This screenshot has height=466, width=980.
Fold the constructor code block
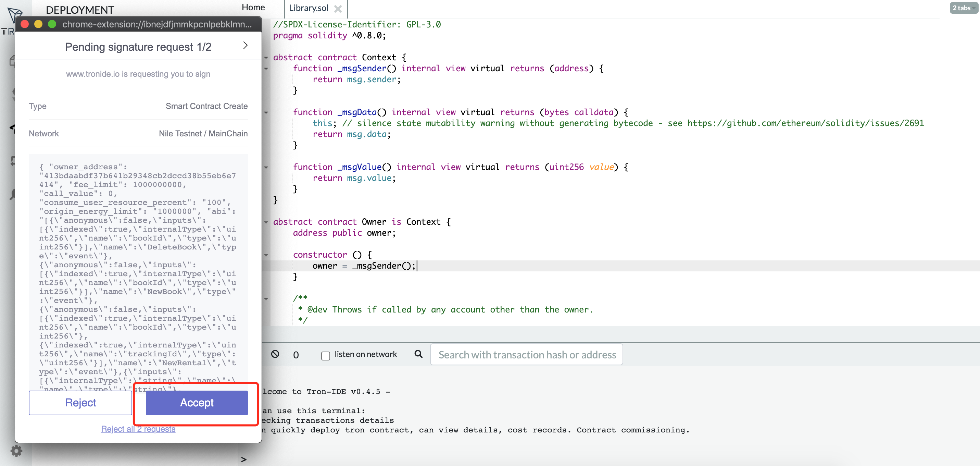266,255
